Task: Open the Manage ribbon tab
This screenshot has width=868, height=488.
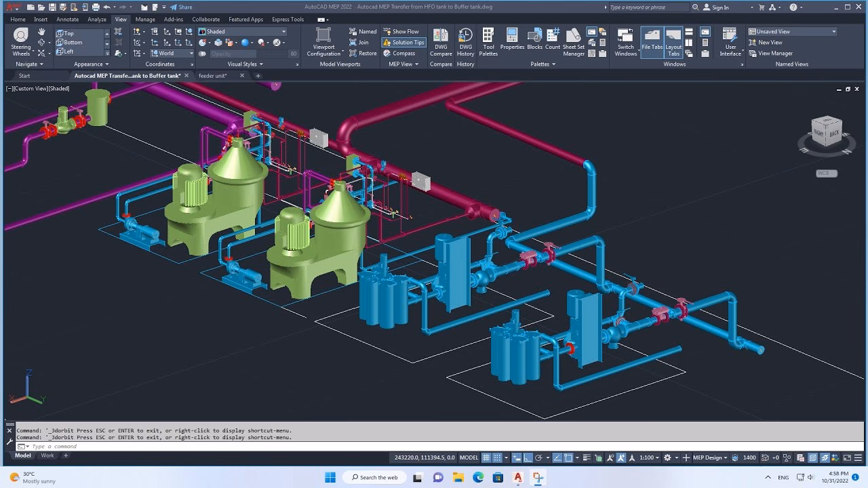Action: pos(144,19)
